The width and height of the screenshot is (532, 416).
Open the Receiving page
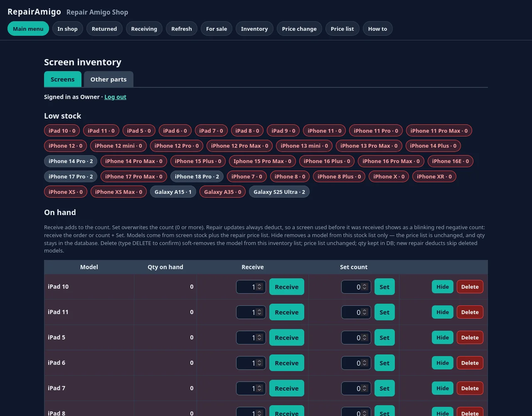144,29
